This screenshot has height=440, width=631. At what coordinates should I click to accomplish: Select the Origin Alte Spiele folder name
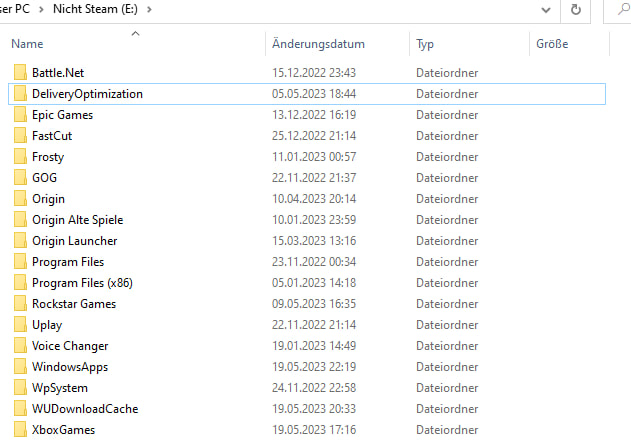[78, 220]
